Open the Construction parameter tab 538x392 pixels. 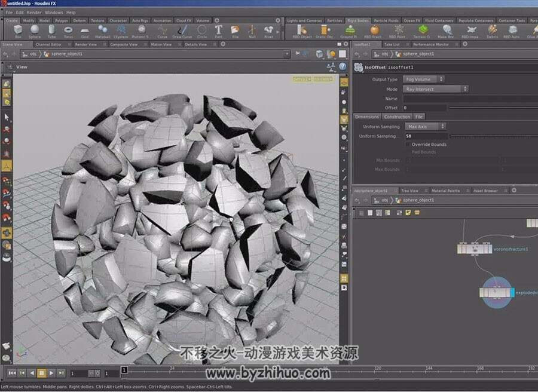[x=397, y=117]
